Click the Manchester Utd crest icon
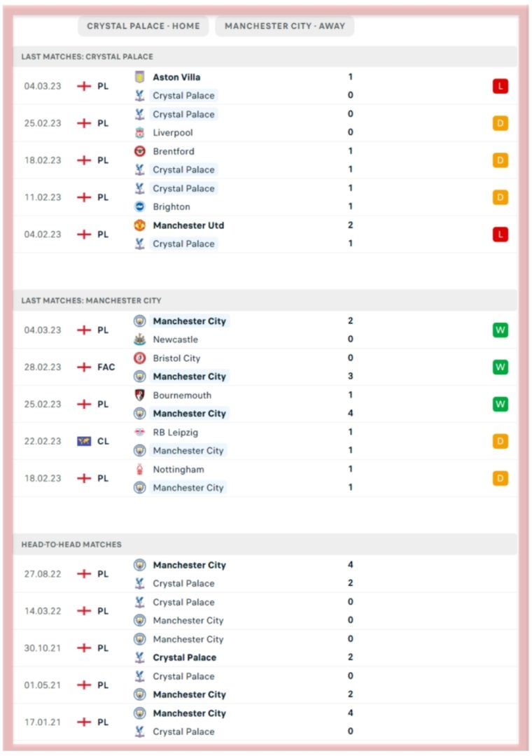 (139, 225)
